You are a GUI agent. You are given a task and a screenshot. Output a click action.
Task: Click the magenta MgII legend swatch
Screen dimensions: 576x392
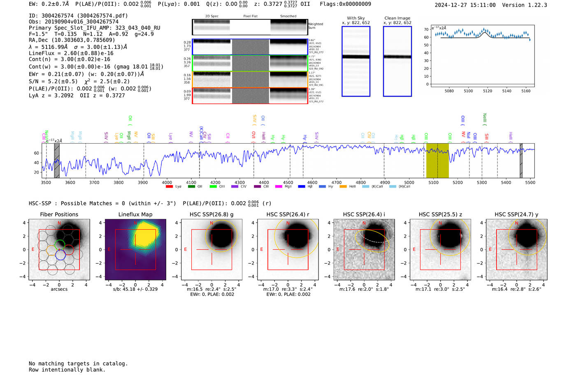tap(279, 187)
